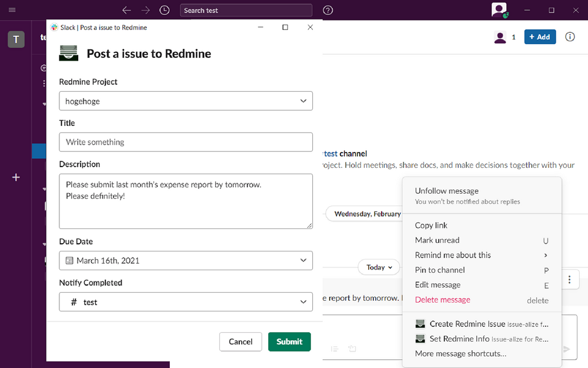
Task: Open the Slack hamburger menu
Action: pyautogui.click(x=12, y=10)
